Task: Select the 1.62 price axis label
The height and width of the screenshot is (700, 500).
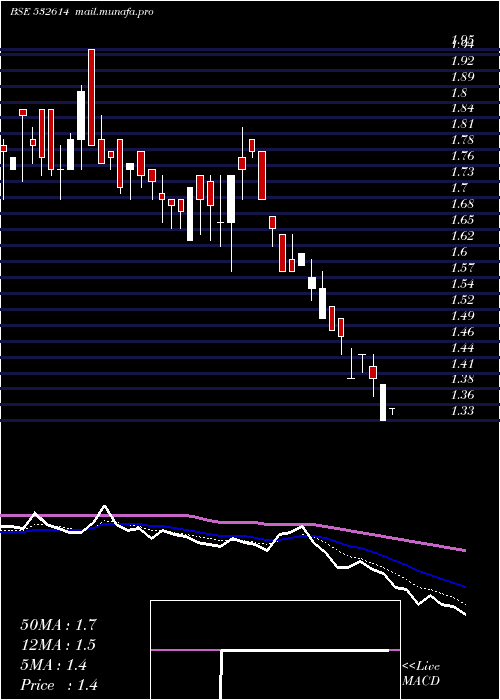Action: click(x=462, y=236)
